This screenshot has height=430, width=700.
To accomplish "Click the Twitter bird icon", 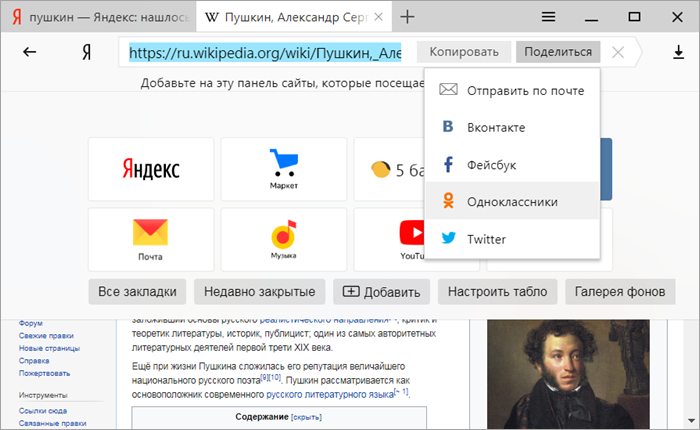I will pos(449,238).
